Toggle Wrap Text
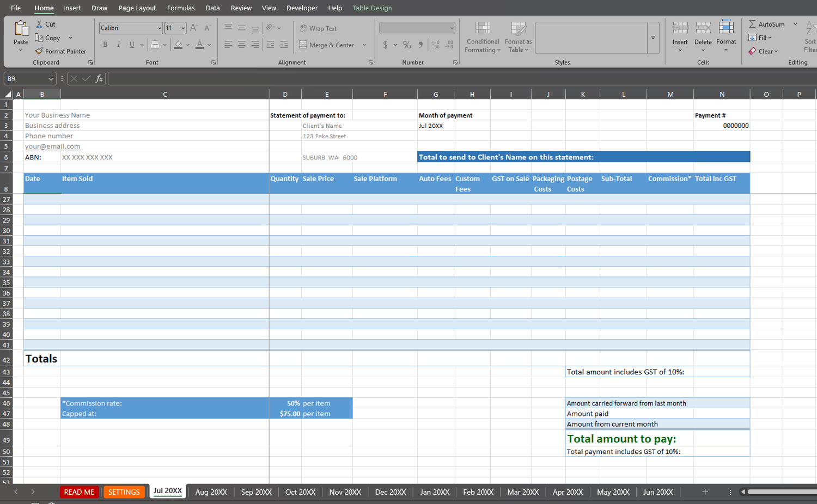The width and height of the screenshot is (817, 504). pyautogui.click(x=318, y=28)
